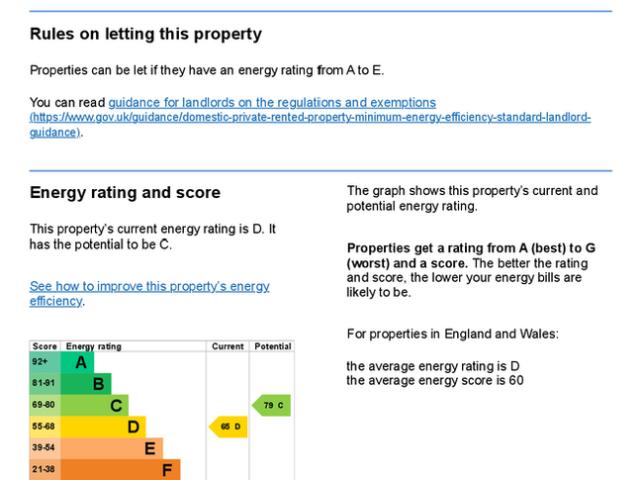
Task: Click the current rating 65 D arrow
Action: tap(227, 427)
